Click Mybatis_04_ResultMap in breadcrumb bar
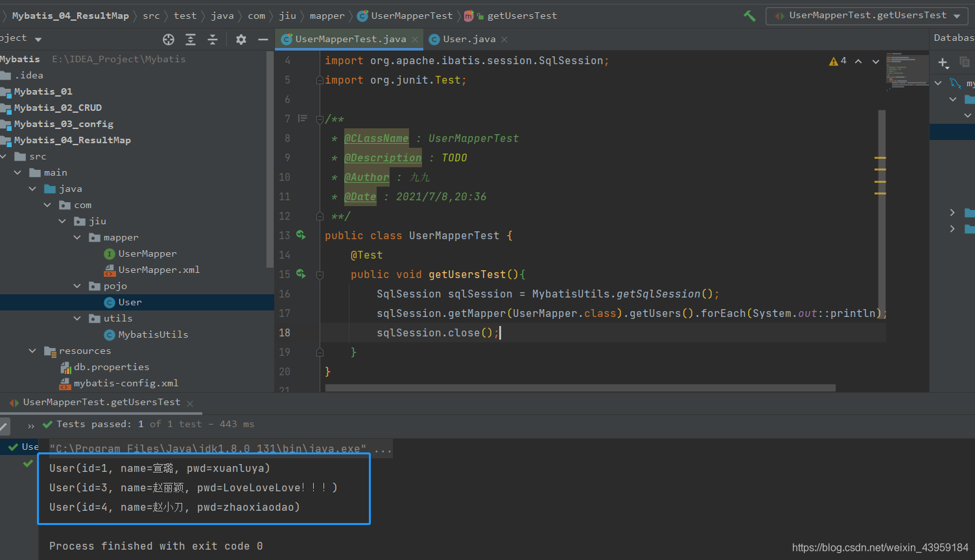 tap(70, 16)
